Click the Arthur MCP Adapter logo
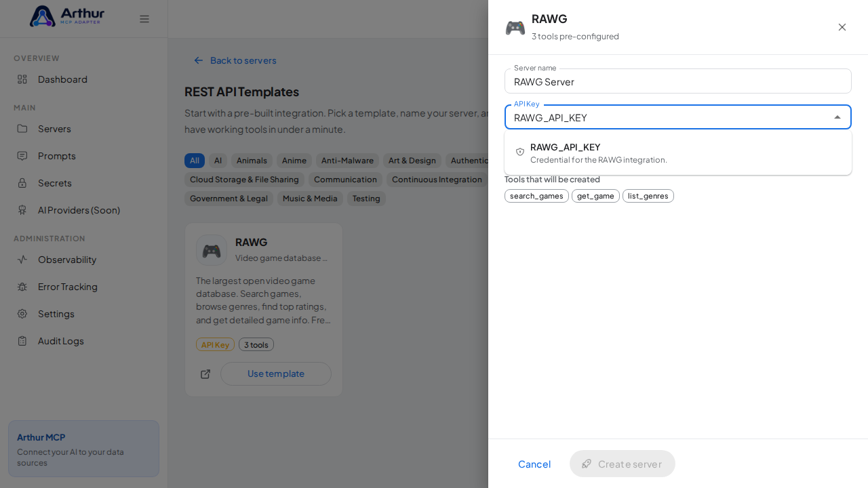868x488 pixels. [x=66, y=16]
